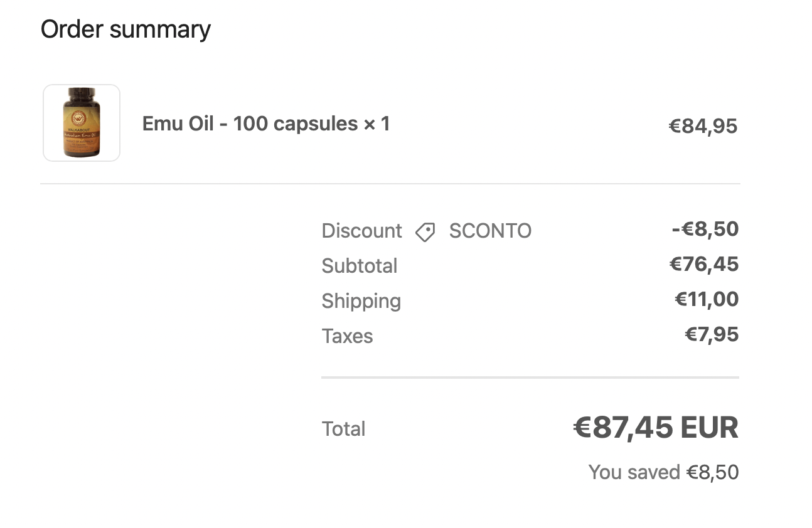Click the Shipping label
Image resolution: width=812 pixels, height=528 pixels.
361,301
